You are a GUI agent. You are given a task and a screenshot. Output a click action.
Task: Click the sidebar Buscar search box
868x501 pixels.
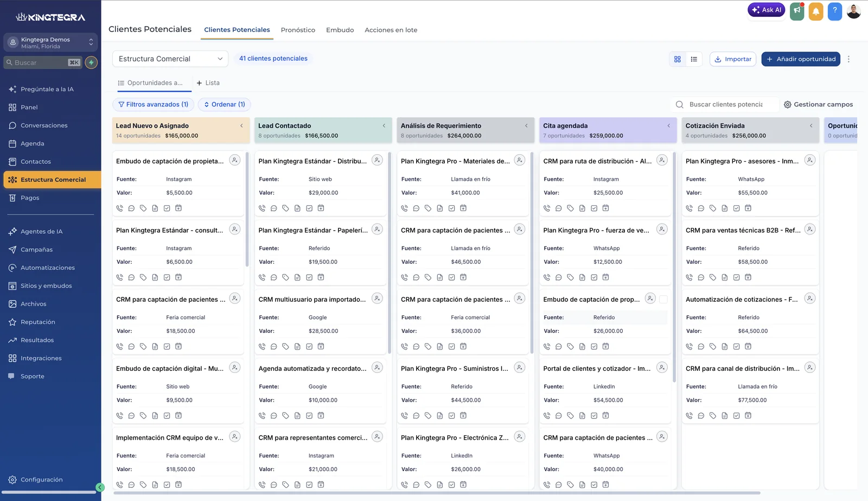pyautogui.click(x=43, y=62)
